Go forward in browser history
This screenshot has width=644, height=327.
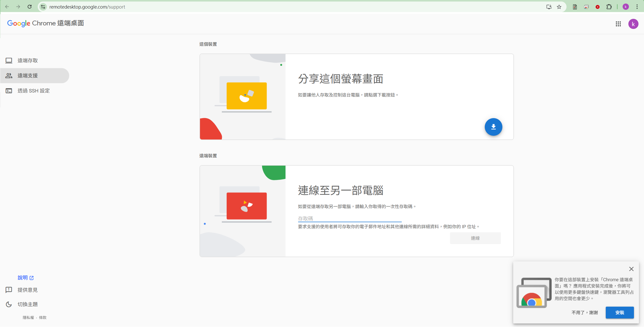click(x=18, y=7)
